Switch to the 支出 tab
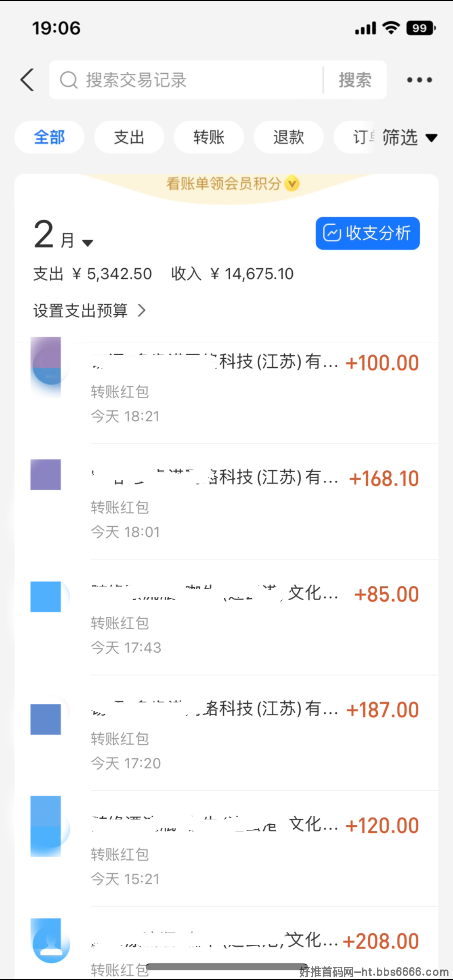The image size is (453, 980). point(129,137)
